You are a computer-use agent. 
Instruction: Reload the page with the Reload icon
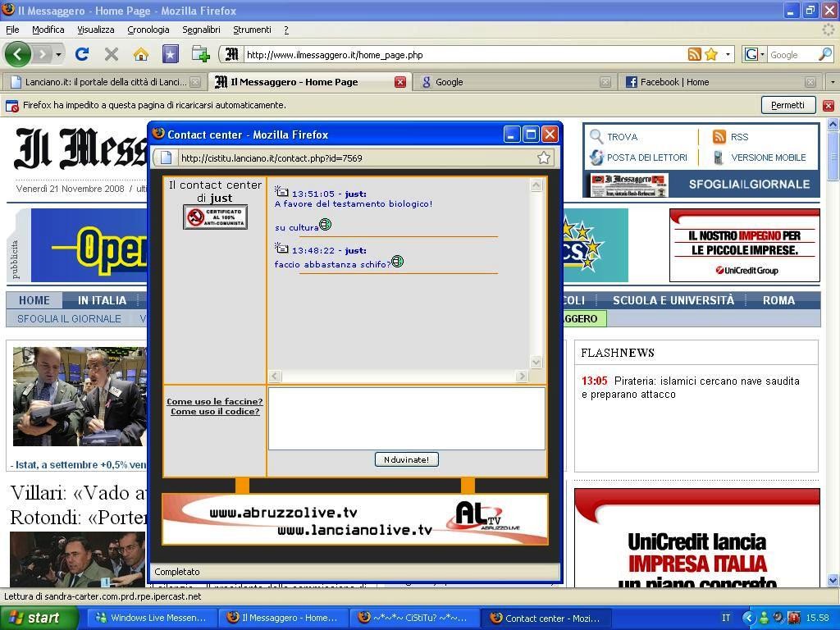click(82, 54)
